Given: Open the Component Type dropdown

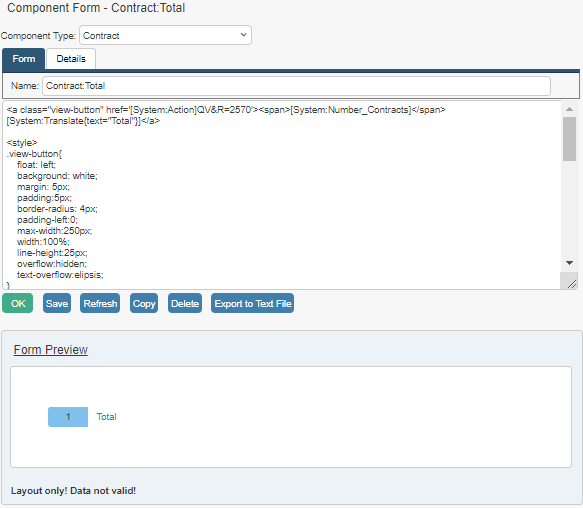Looking at the screenshot, I should 165,35.
